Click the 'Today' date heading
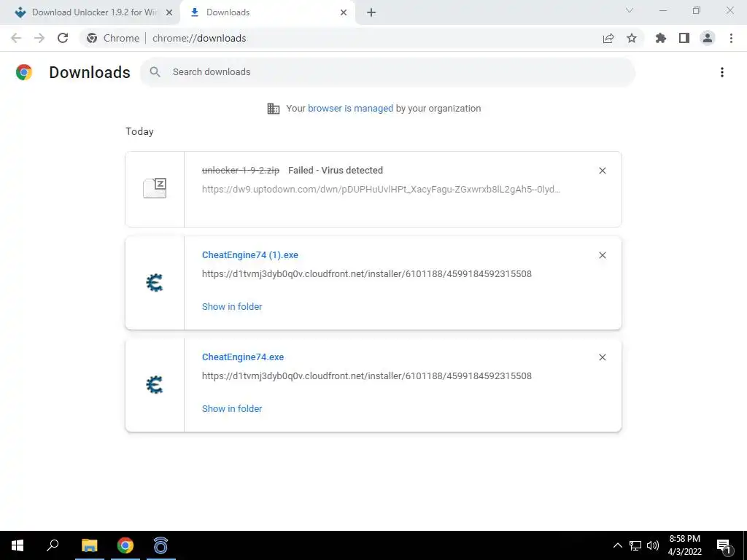The width and height of the screenshot is (747, 560). coord(139,131)
